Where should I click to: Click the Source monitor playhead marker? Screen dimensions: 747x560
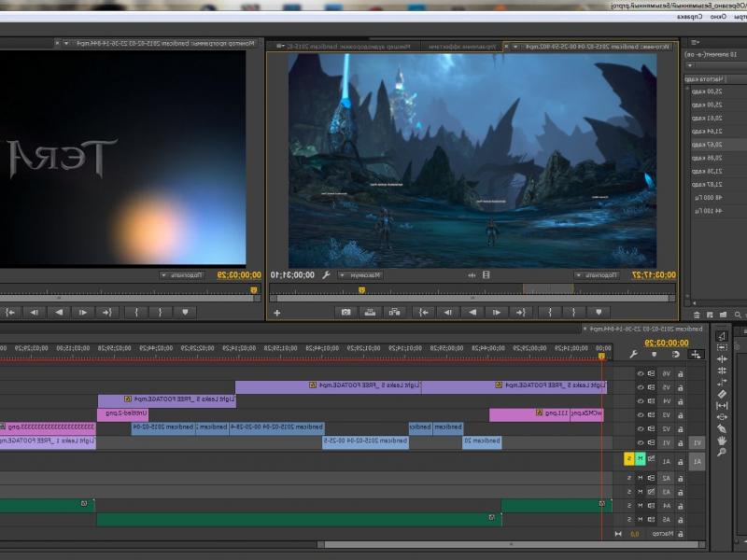point(362,289)
